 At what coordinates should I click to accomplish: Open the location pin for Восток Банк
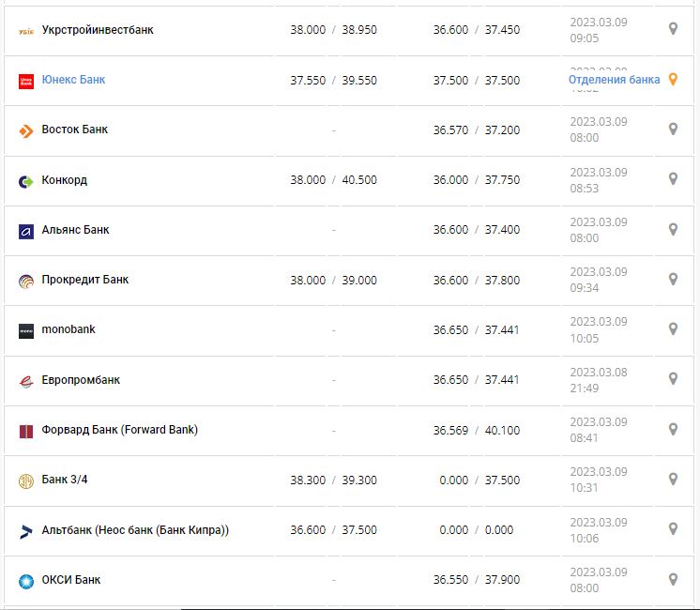click(x=673, y=129)
